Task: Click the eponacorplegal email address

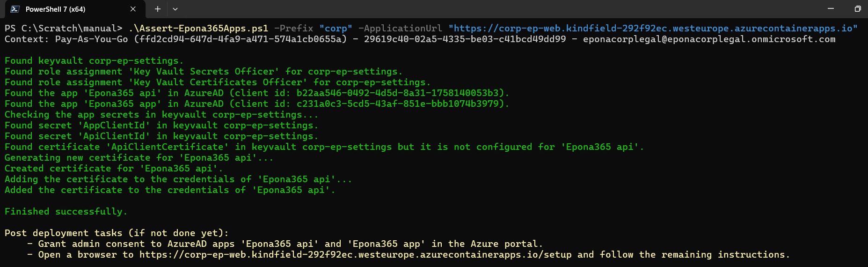Action: coord(709,39)
